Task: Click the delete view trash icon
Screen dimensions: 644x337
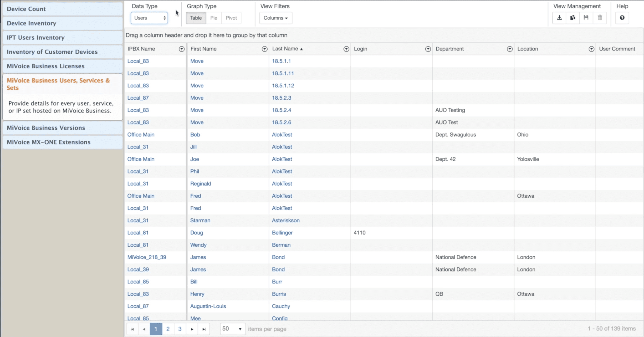Action: coord(600,18)
